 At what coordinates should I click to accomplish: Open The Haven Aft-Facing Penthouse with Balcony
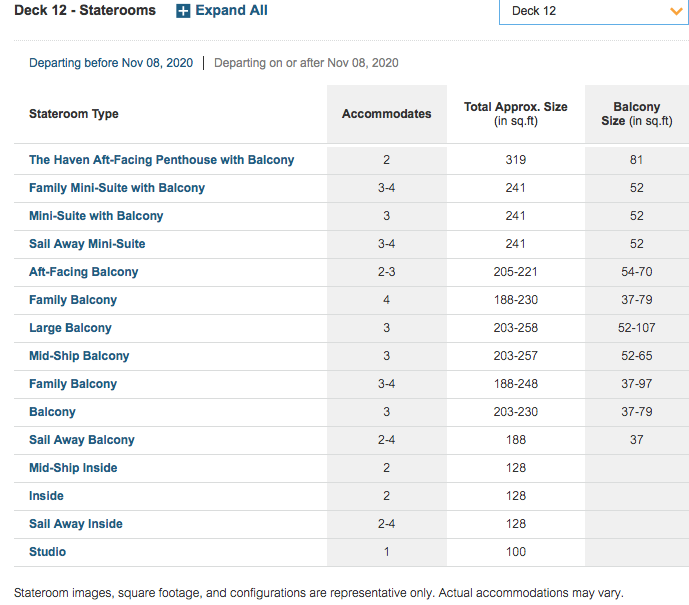point(161,160)
